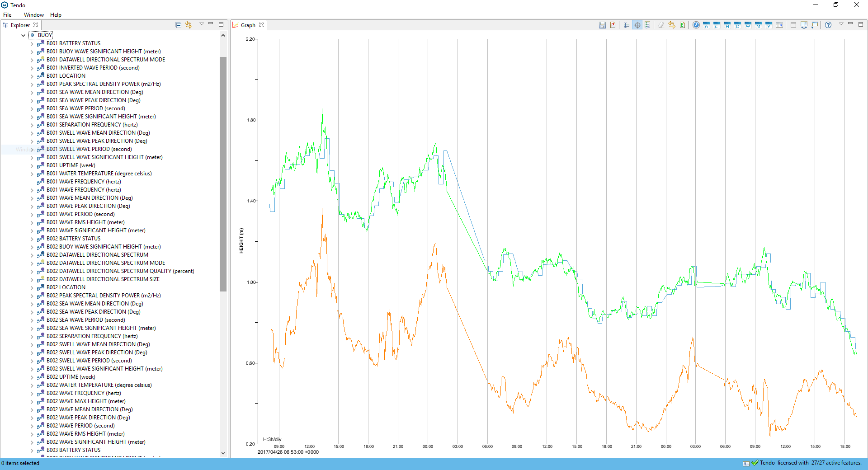The height and width of the screenshot is (470, 868).
Task: Click the Save icon in Graph toolbar
Action: coord(602,25)
